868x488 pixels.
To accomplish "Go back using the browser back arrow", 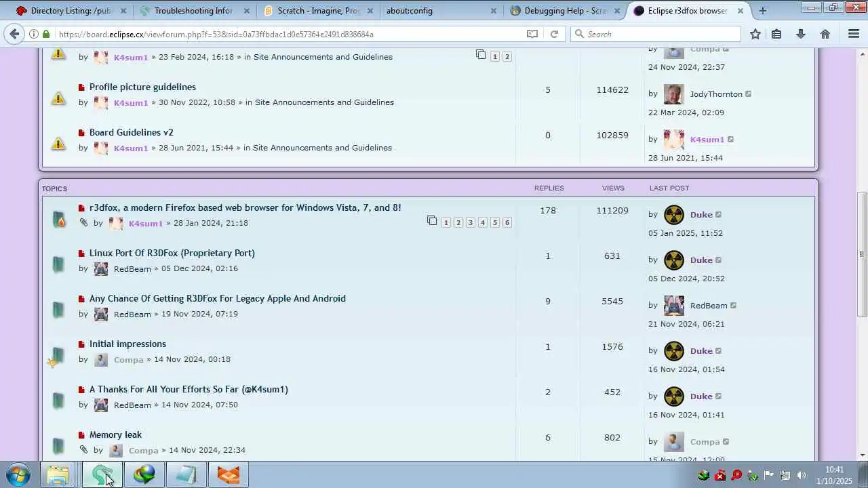I will (15, 34).
